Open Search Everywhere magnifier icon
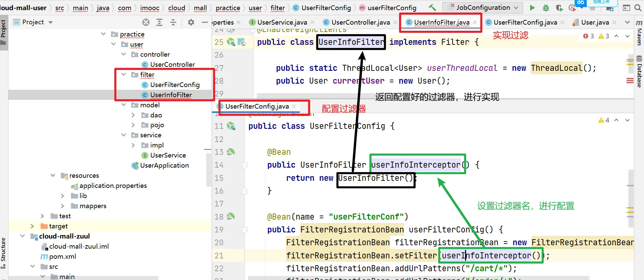Screen dimensions: 644x280 pyautogui.click(x=638, y=8)
